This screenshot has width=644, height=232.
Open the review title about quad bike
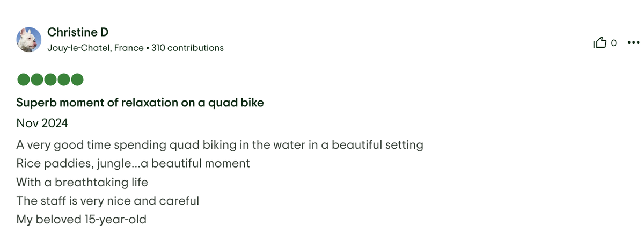coord(140,103)
